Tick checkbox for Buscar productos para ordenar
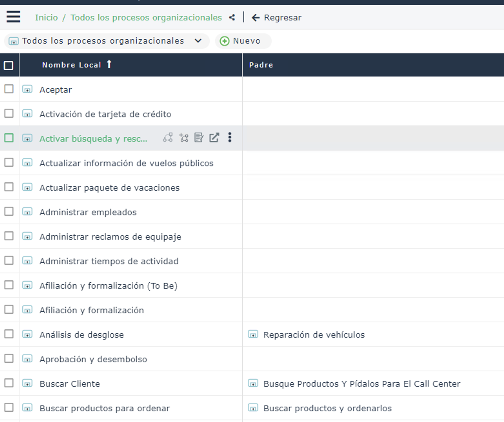The image size is (504, 422). point(9,408)
